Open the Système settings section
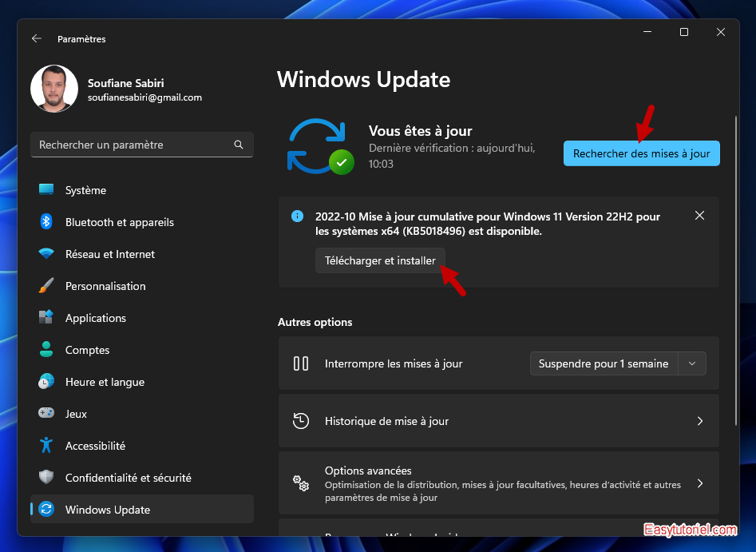 pyautogui.click(x=142, y=190)
